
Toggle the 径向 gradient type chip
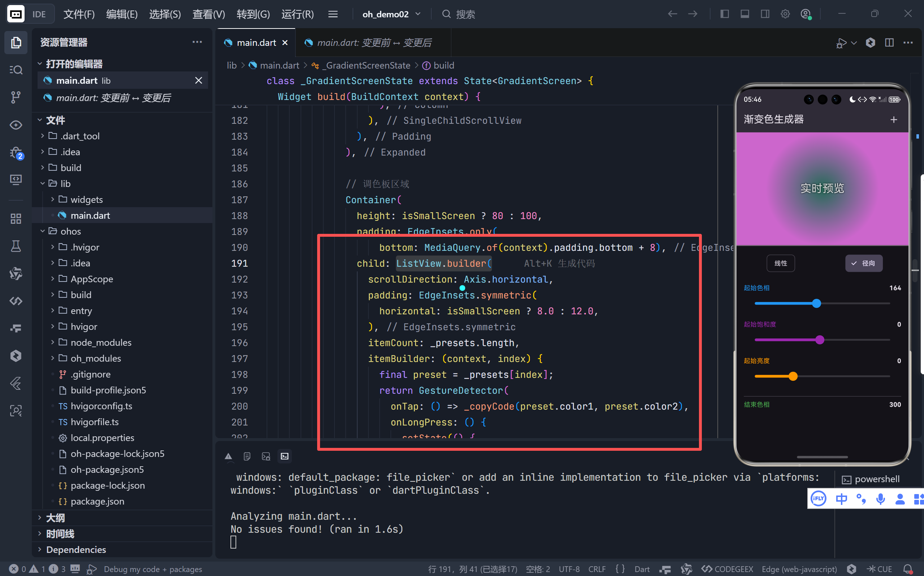(x=863, y=263)
